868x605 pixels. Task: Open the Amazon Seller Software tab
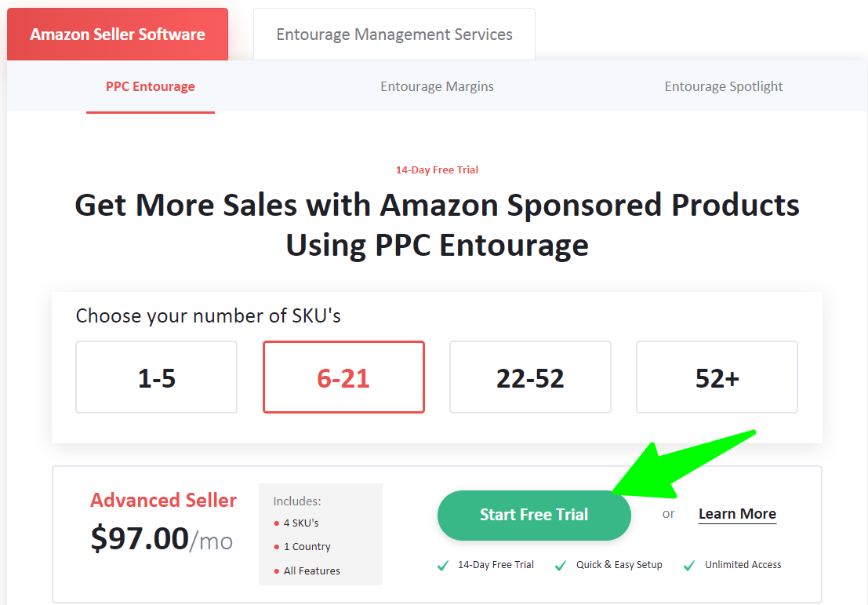pos(118,35)
